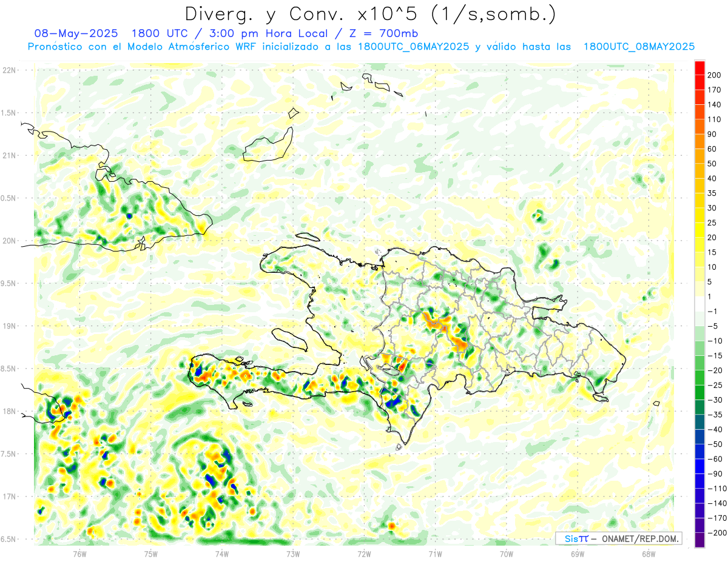Image resolution: width=728 pixels, height=562 pixels.
Task: Click the negative -140 value on the color scale
Action: point(716,503)
